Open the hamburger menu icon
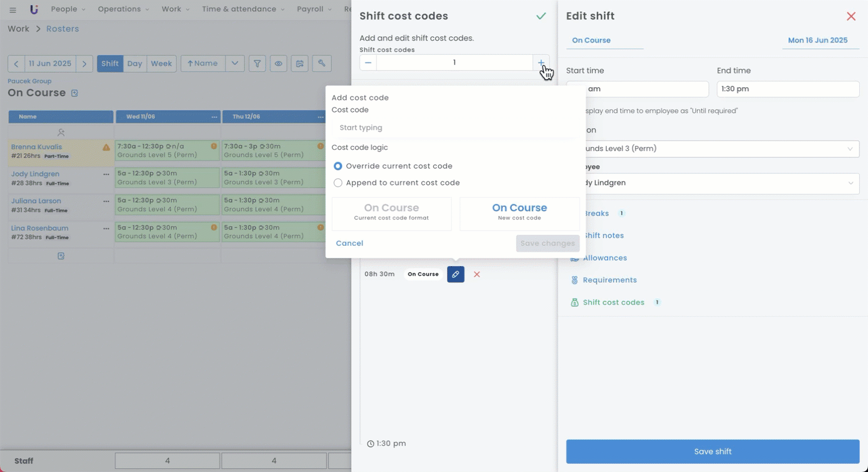 point(13,10)
